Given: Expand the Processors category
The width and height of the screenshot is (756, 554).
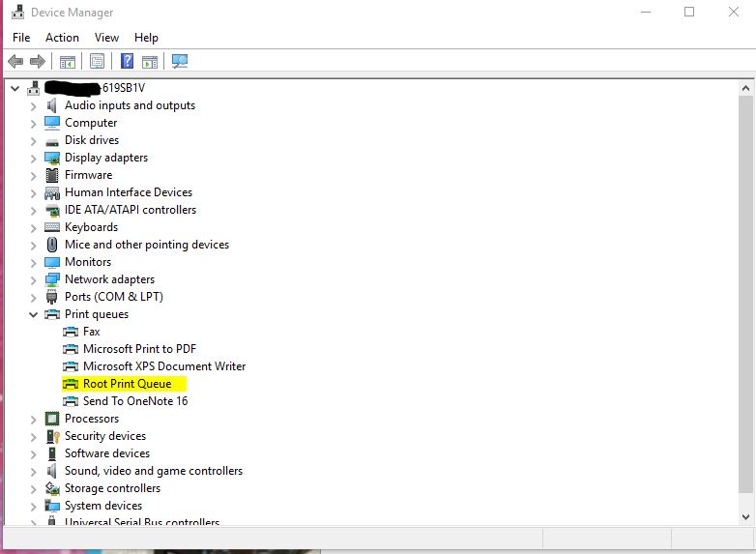Looking at the screenshot, I should pos(33,420).
